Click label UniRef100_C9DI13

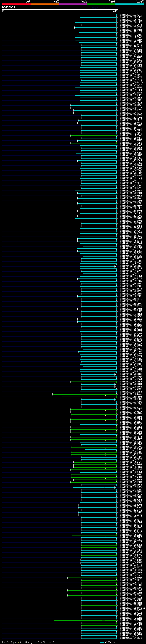(x=131, y=75)
